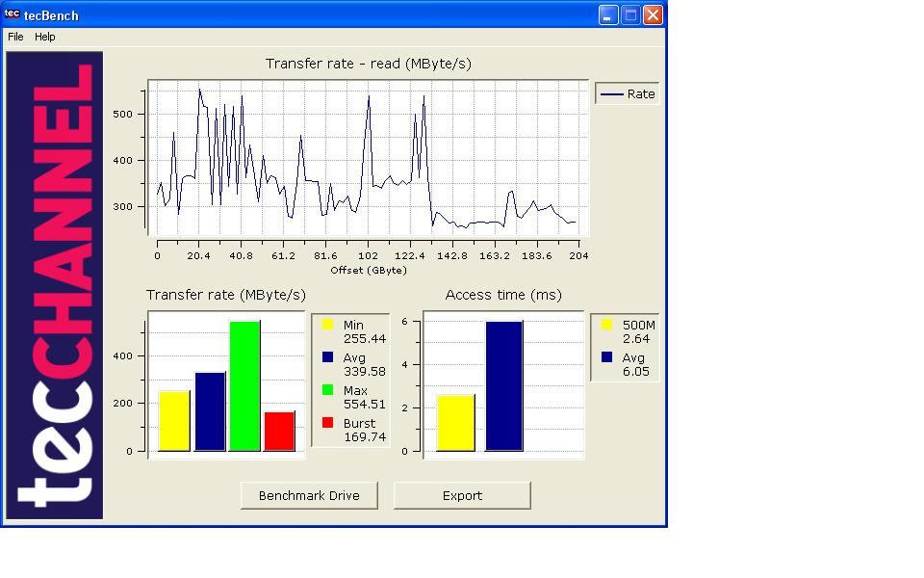Screen dimensions: 924x578
Task: Click the green Max bar in transfer chart
Action: click(244, 386)
